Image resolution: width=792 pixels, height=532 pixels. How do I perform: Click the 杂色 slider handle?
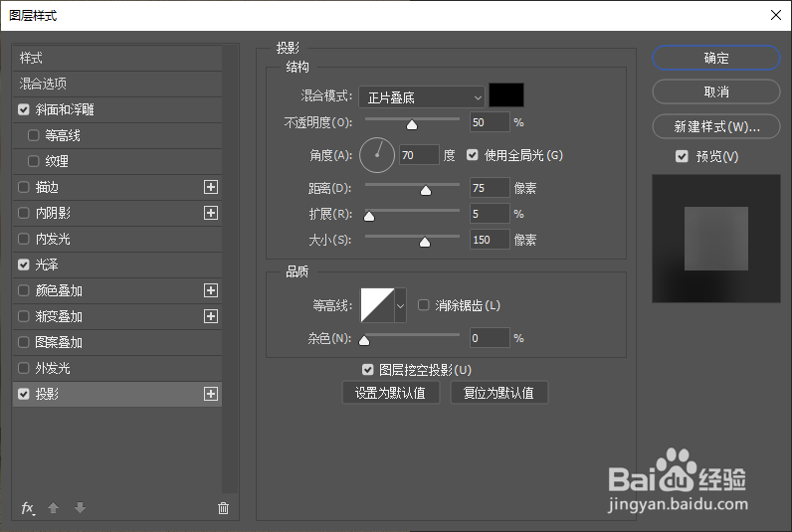[x=364, y=340]
